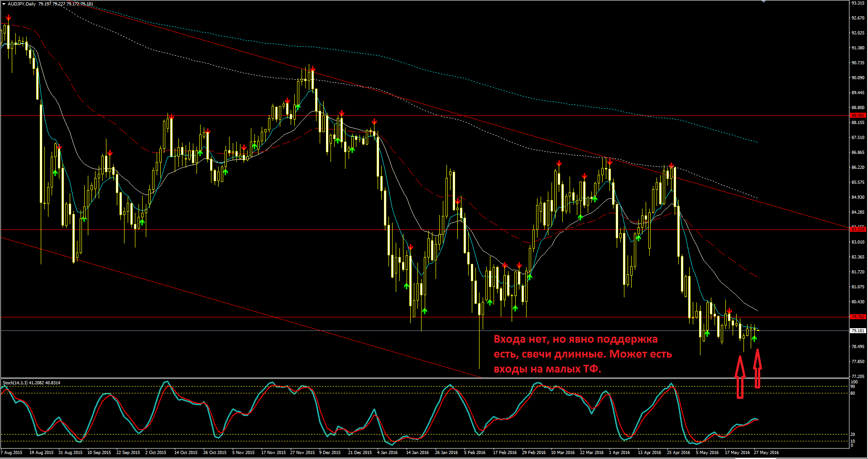The height and width of the screenshot is (459, 868).
Task: Click the 29 Feb 2016 date label
Action: pyautogui.click(x=534, y=453)
